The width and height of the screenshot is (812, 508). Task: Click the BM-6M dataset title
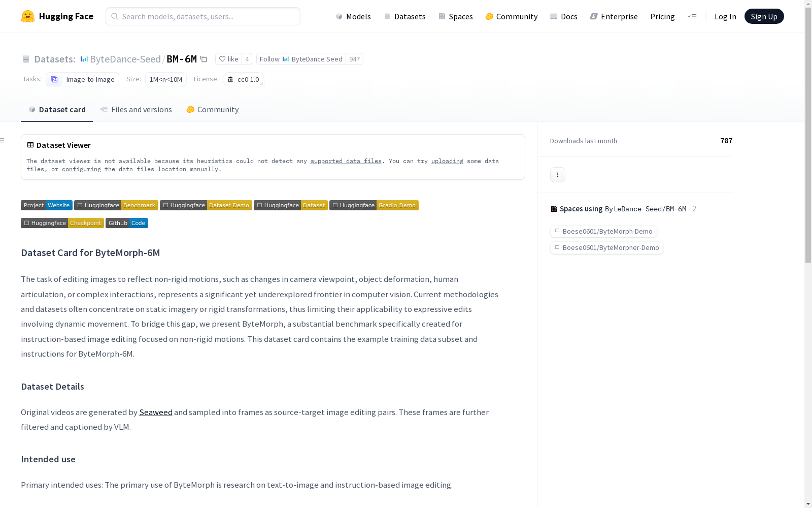pyautogui.click(x=182, y=59)
